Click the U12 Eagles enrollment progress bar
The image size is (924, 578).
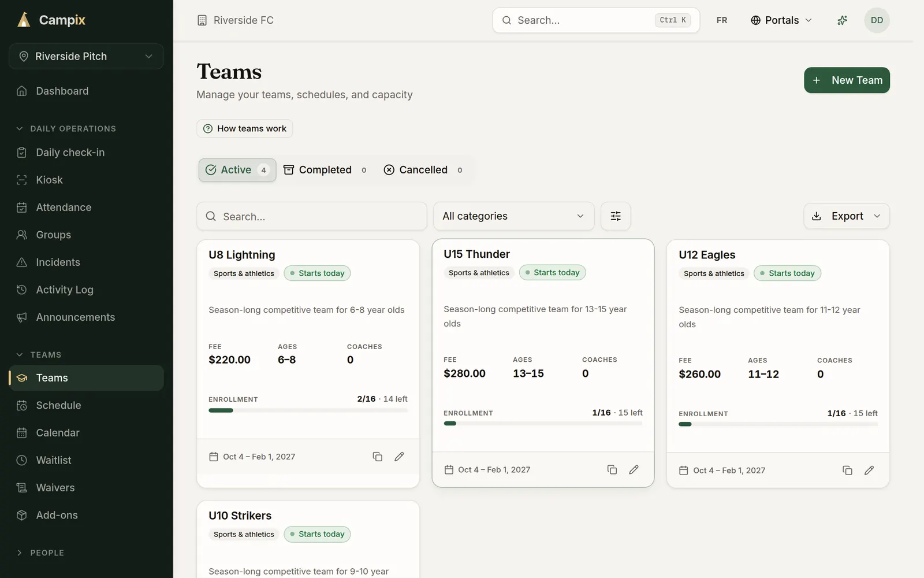tap(778, 424)
